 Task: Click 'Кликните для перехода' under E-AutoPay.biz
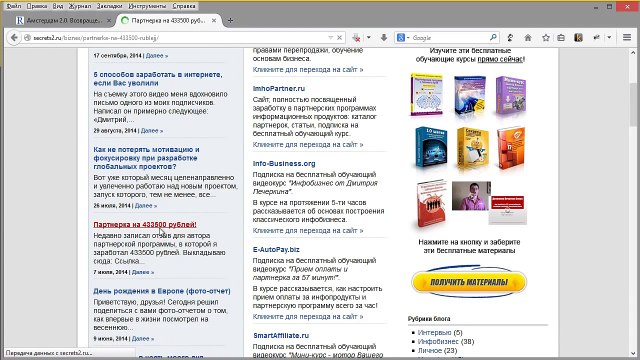(308, 316)
